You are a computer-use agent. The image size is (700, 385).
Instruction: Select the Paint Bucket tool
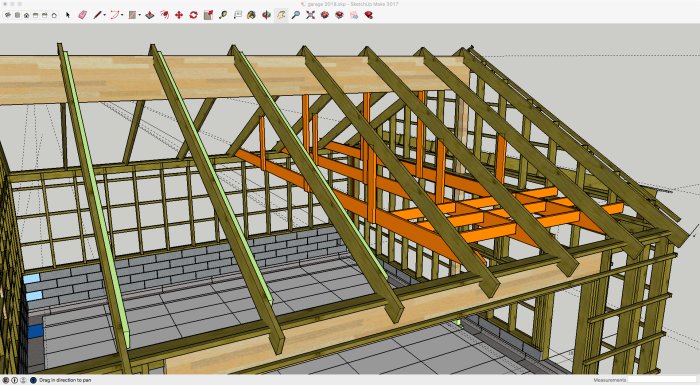(x=252, y=15)
